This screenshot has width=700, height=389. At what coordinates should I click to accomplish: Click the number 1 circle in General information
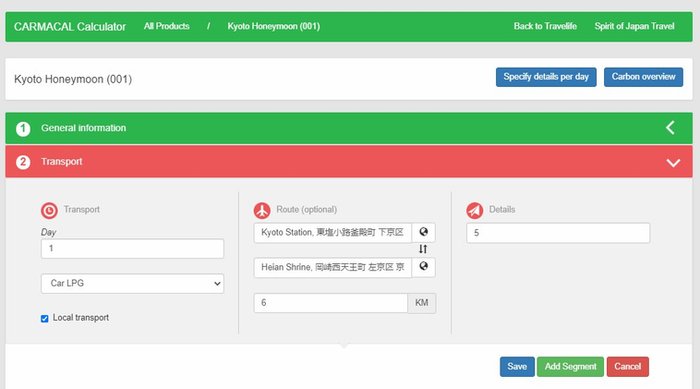pos(23,129)
